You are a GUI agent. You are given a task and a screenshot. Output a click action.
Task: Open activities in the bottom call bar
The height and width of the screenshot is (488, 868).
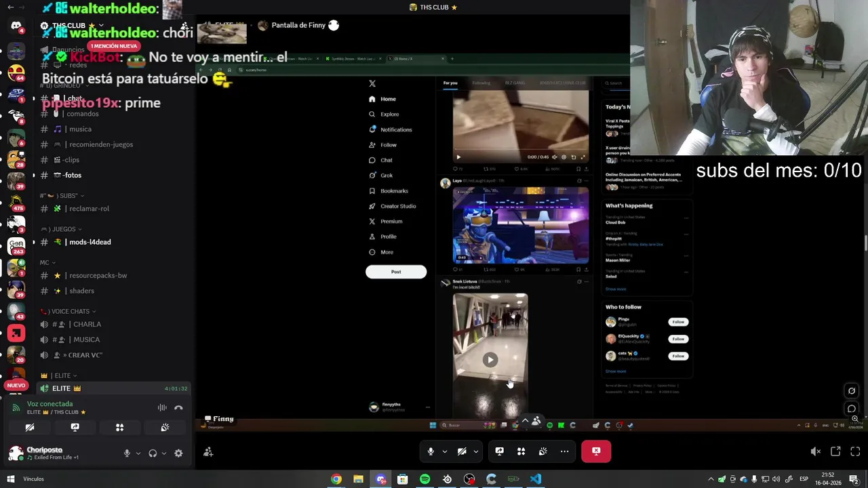pyautogui.click(x=521, y=451)
